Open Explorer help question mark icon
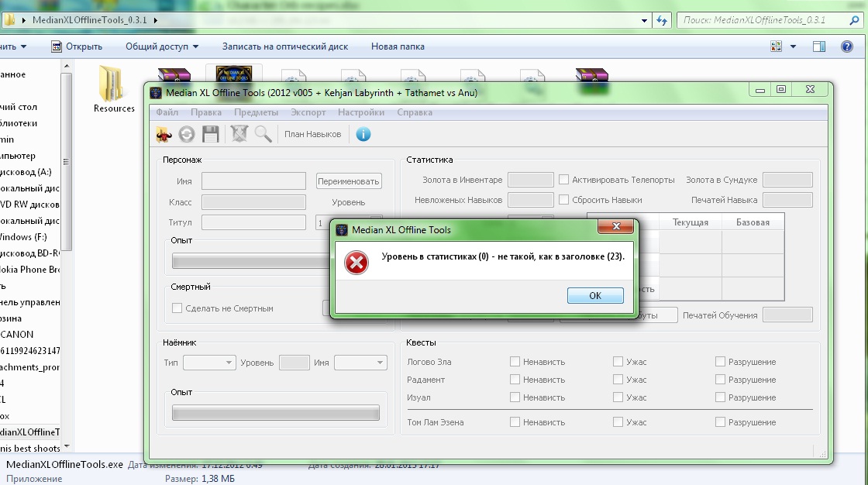The width and height of the screenshot is (868, 485). [x=847, y=46]
